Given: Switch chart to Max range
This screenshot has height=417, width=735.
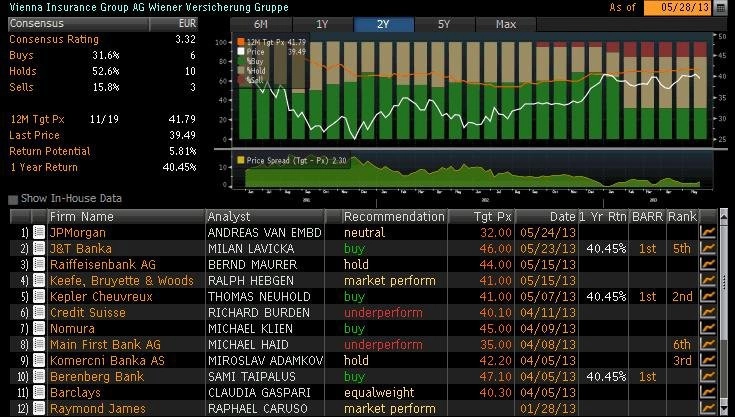Looking at the screenshot, I should (506, 24).
